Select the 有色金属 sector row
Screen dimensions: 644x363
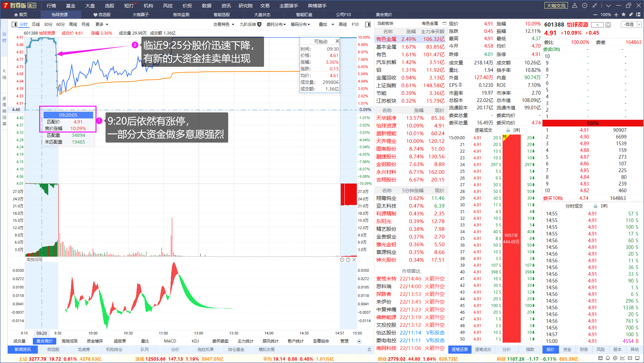point(410,39)
